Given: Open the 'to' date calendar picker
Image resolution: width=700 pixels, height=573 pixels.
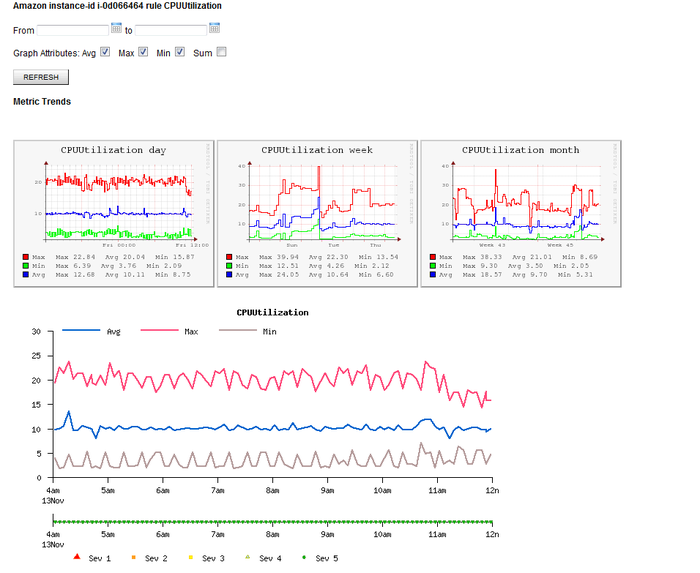Looking at the screenshot, I should pyautogui.click(x=214, y=28).
